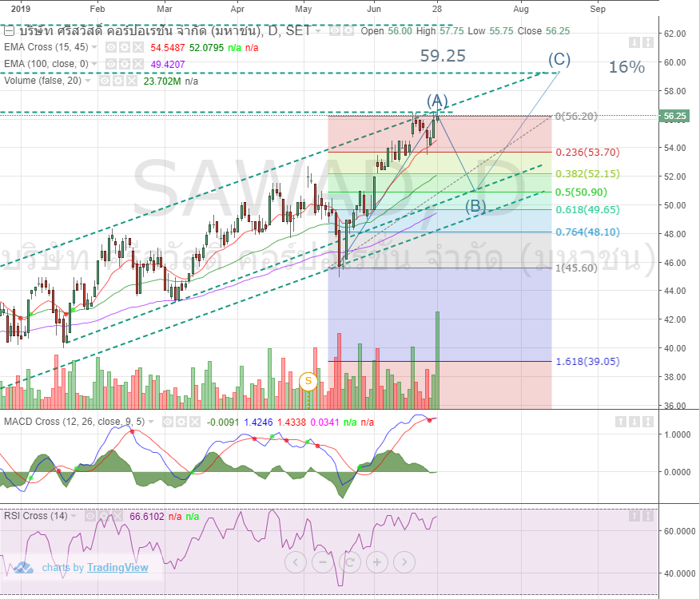Expand RSI Cross (14) dropdown arrow

(74, 517)
